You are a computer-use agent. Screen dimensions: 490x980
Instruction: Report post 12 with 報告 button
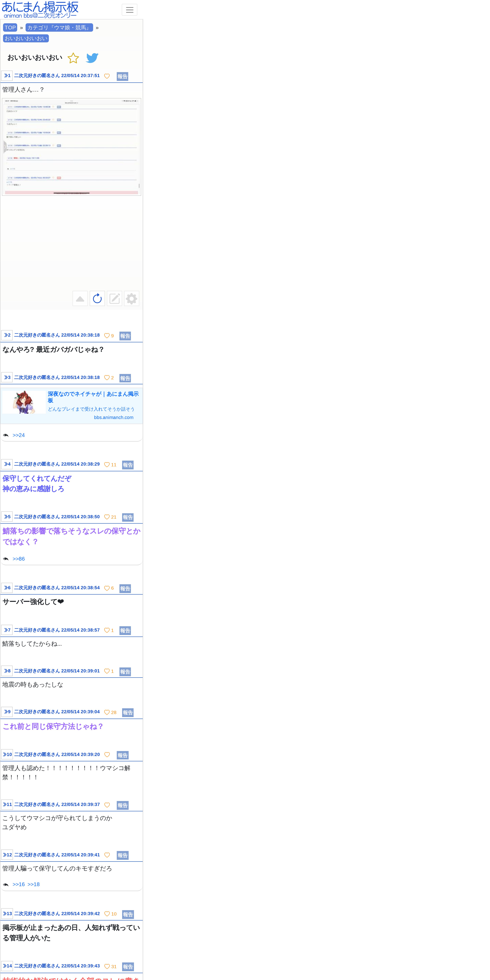point(122,855)
